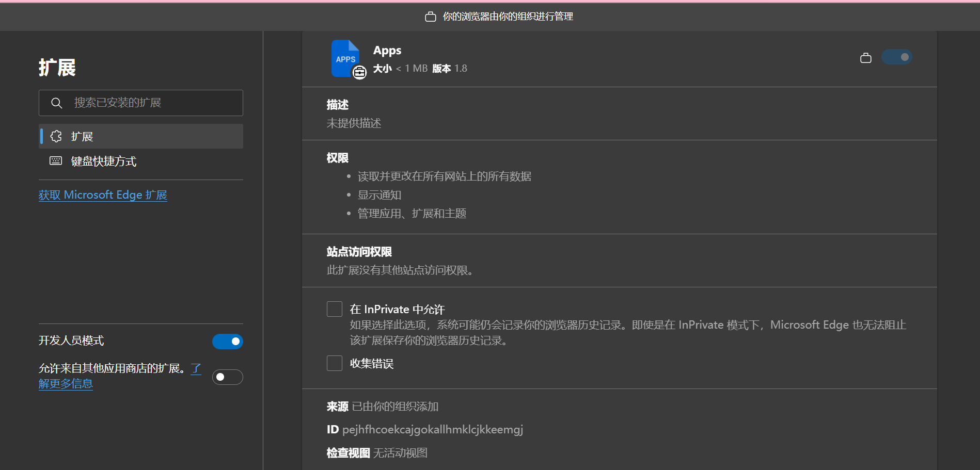Click the 你的浏览器由你的组织进行管理 banner text
980x470 pixels.
tap(508, 17)
